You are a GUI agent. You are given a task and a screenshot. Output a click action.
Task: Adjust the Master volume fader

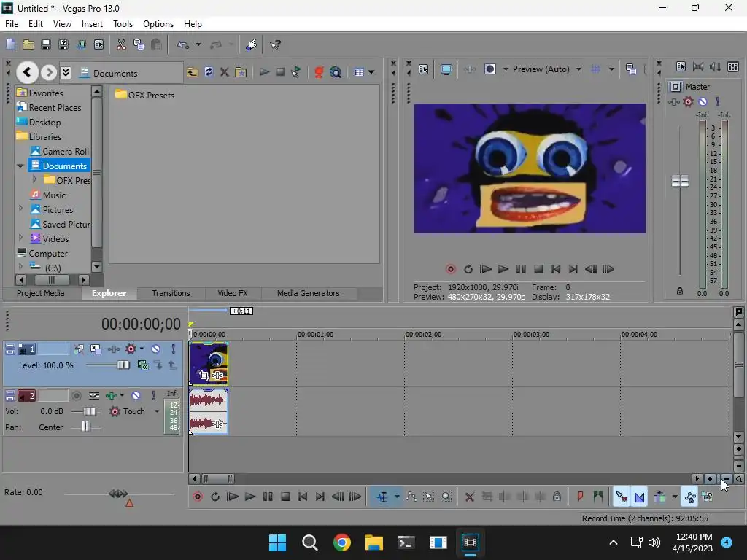[680, 181]
